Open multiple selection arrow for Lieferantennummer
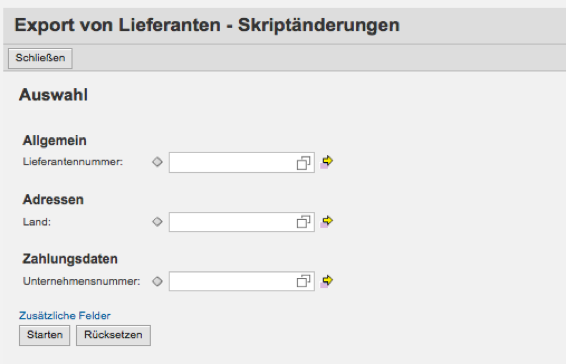Image resolution: width=566 pixels, height=364 pixels. (x=327, y=161)
